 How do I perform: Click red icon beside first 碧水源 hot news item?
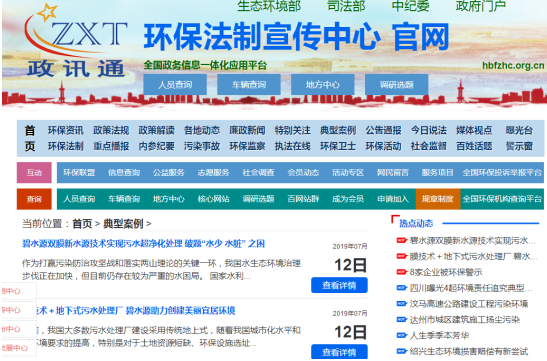tap(402, 240)
